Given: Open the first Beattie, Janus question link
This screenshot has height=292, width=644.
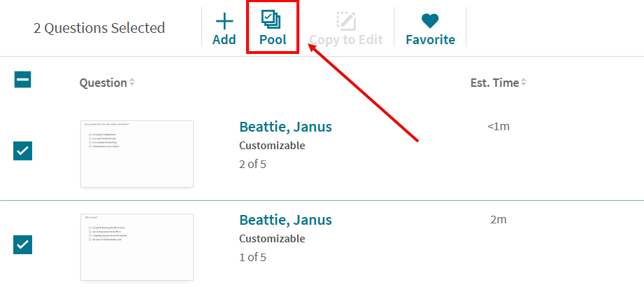Looking at the screenshot, I should [x=285, y=127].
